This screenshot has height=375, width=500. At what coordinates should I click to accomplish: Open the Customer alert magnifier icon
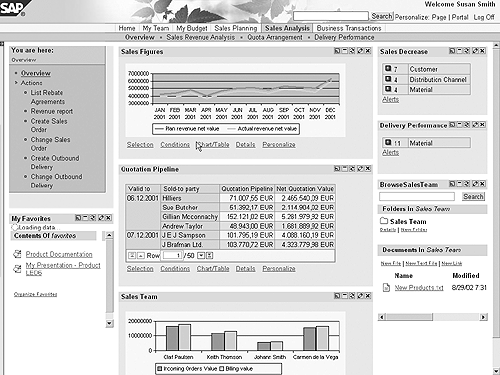click(x=388, y=69)
